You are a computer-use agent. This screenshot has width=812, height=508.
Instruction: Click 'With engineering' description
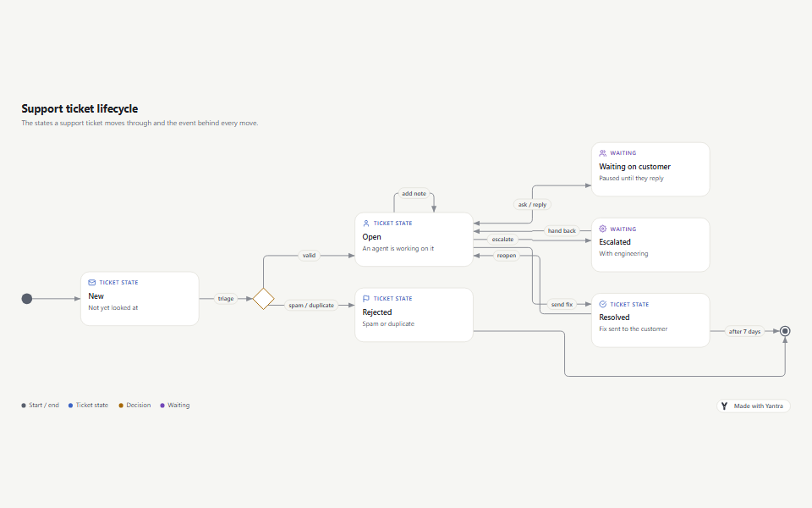pyautogui.click(x=623, y=253)
